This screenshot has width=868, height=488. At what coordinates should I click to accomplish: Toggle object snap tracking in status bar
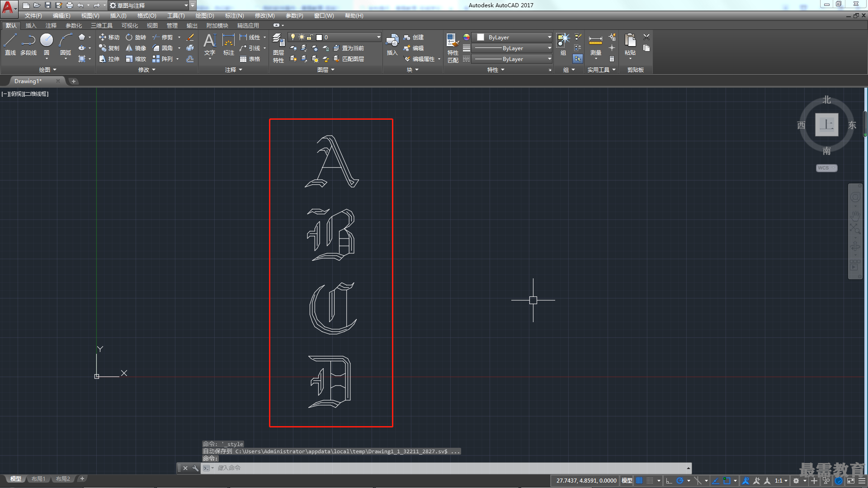click(716, 481)
